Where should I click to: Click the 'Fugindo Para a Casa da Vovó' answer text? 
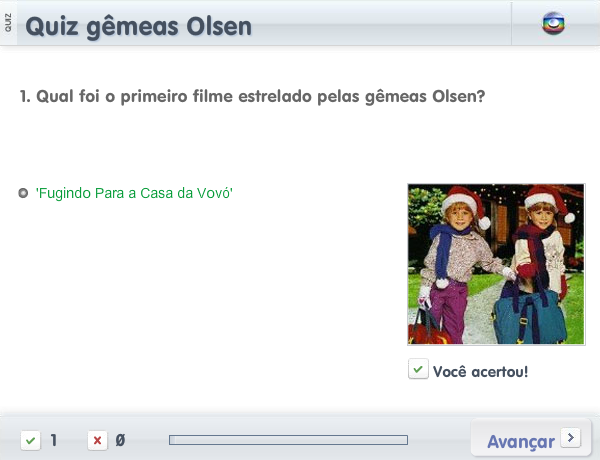(x=134, y=193)
